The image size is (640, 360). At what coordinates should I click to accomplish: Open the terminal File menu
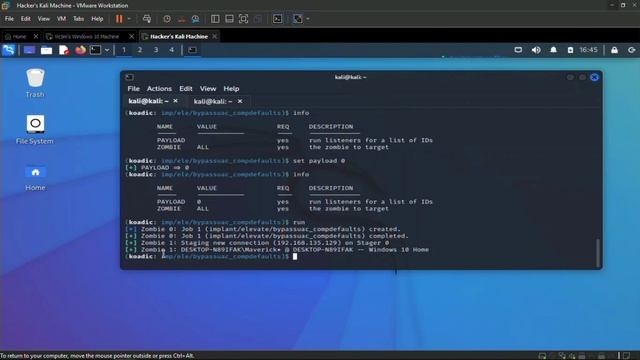click(133, 89)
